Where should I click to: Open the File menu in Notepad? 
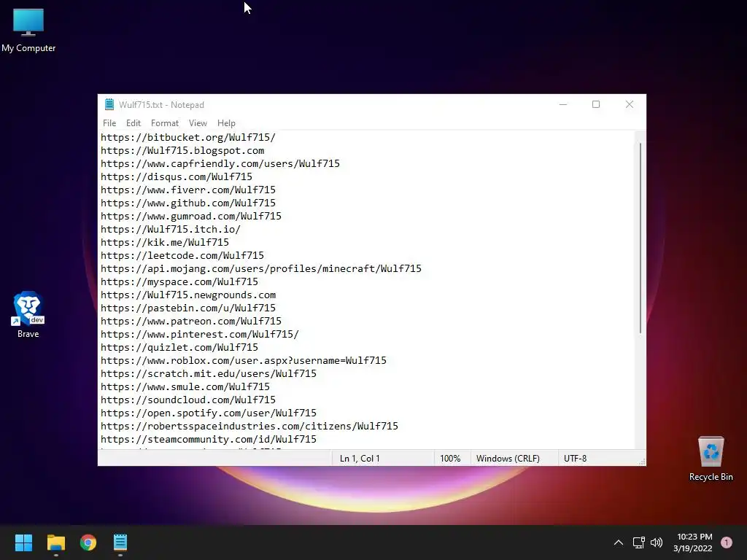coord(109,122)
